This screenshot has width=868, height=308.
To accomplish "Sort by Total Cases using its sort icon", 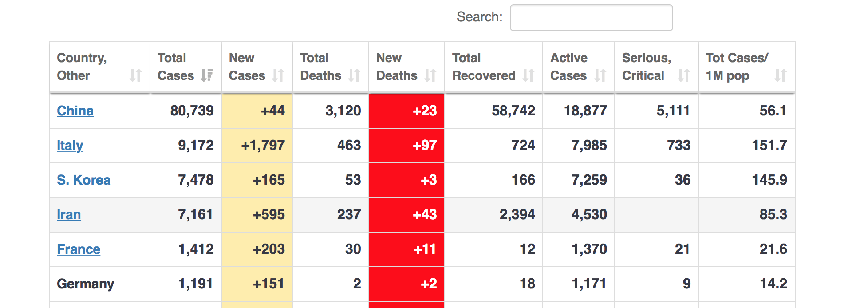I will (x=207, y=75).
